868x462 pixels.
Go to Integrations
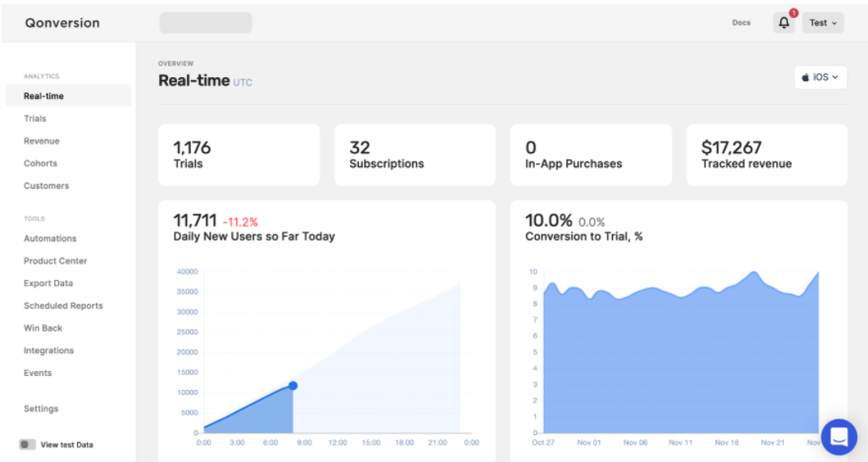pos(48,350)
